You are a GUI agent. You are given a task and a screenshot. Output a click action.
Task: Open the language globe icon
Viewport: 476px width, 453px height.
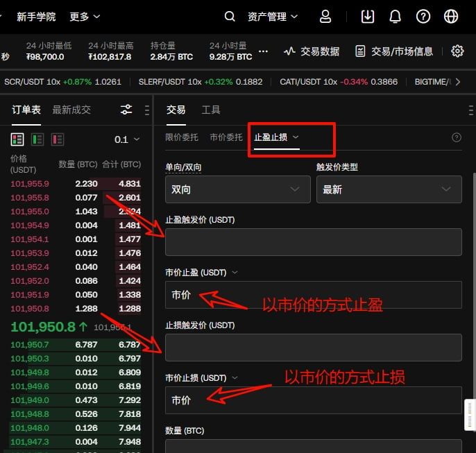[451, 16]
